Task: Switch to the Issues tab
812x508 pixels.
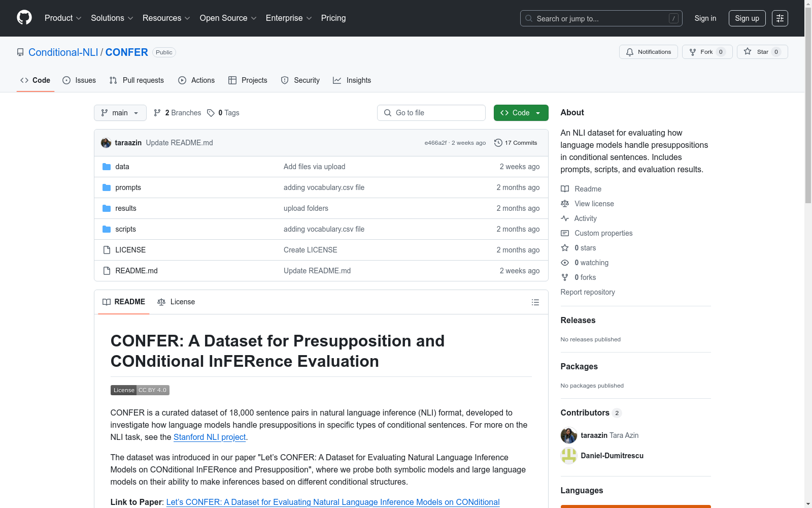Action: [79, 80]
